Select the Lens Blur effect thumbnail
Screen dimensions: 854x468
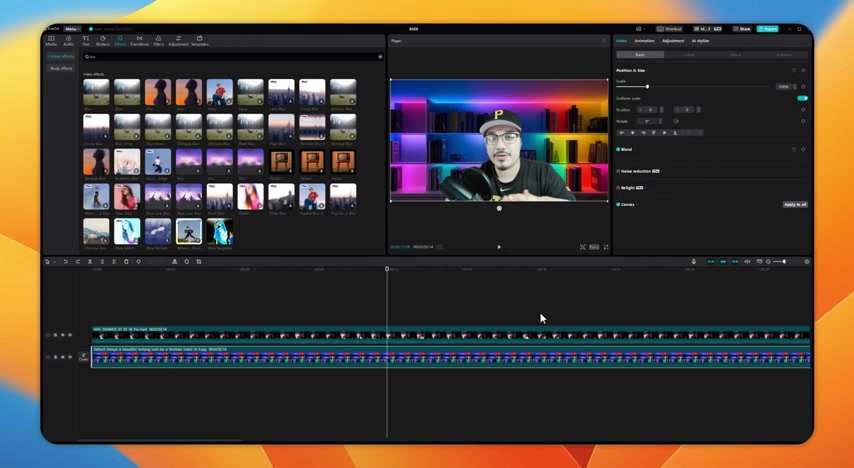pos(281,92)
